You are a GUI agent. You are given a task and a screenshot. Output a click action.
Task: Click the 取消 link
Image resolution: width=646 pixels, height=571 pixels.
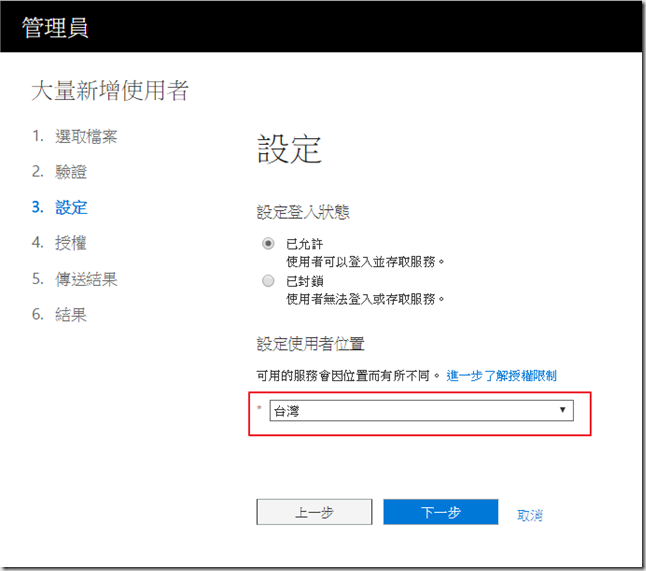point(530,515)
